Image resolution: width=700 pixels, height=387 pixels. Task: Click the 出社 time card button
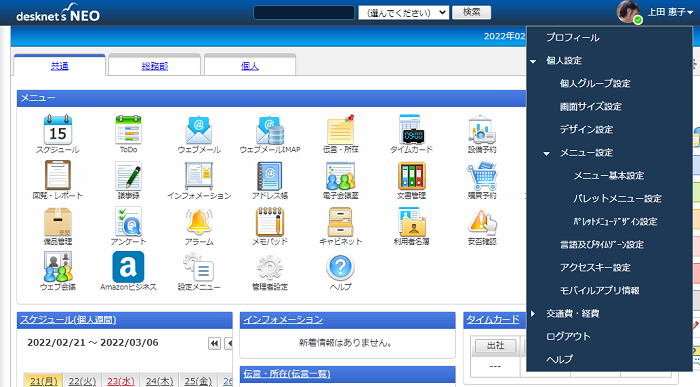pos(496,345)
